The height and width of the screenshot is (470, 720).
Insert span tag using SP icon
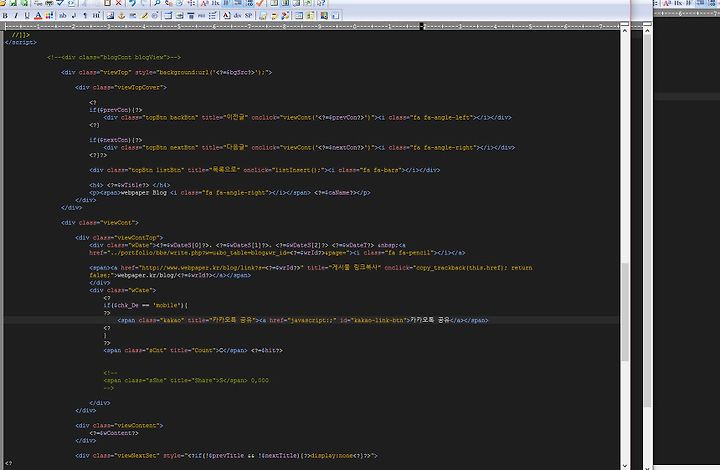[248, 16]
